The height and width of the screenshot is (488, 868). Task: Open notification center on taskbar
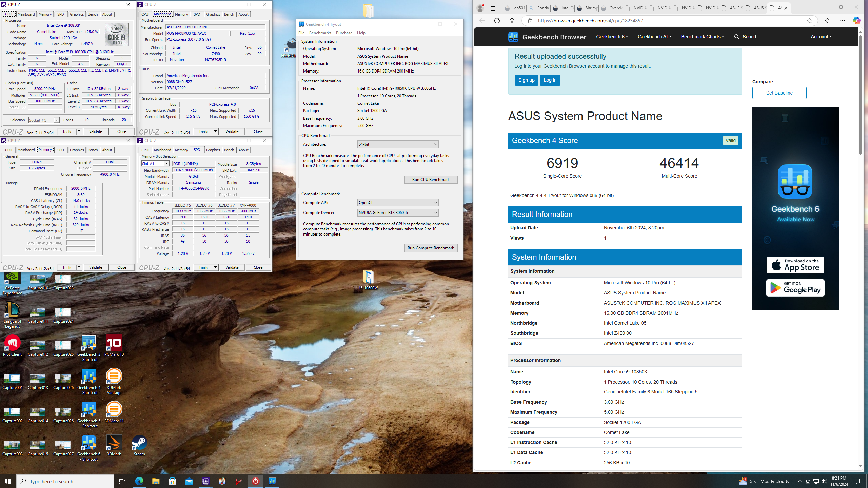coord(857,481)
